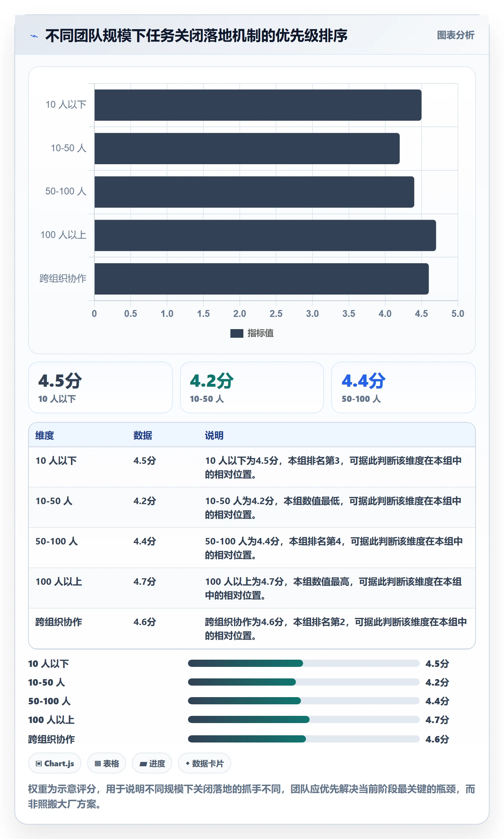The width and height of the screenshot is (504, 839).
Task: Click the lightning icon beside the title
Action: tap(34, 36)
